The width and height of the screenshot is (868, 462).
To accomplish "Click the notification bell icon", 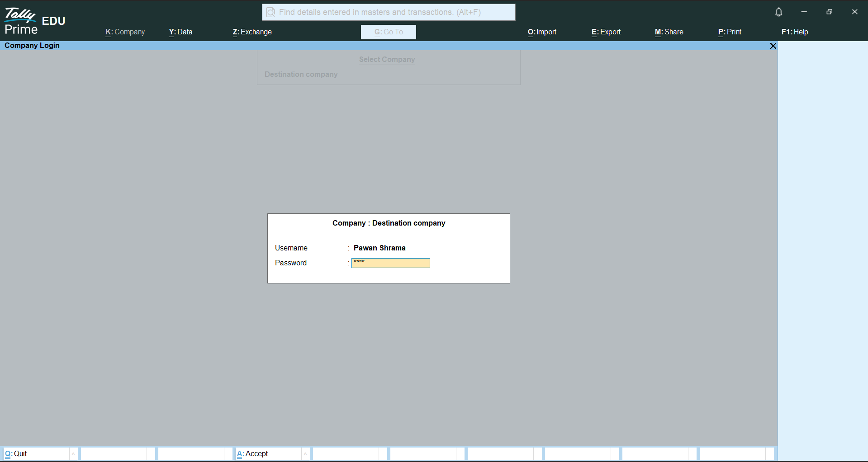I will (778, 12).
